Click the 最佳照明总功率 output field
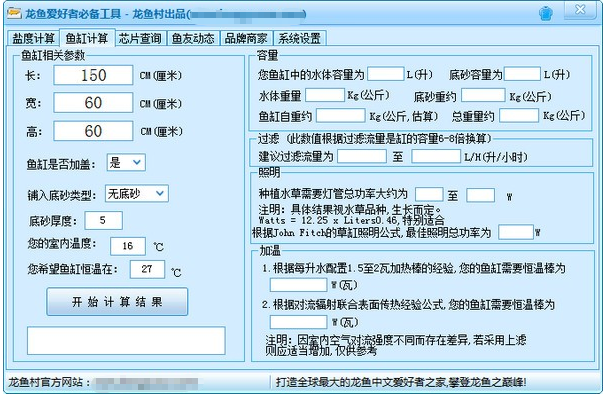 [x=516, y=232]
